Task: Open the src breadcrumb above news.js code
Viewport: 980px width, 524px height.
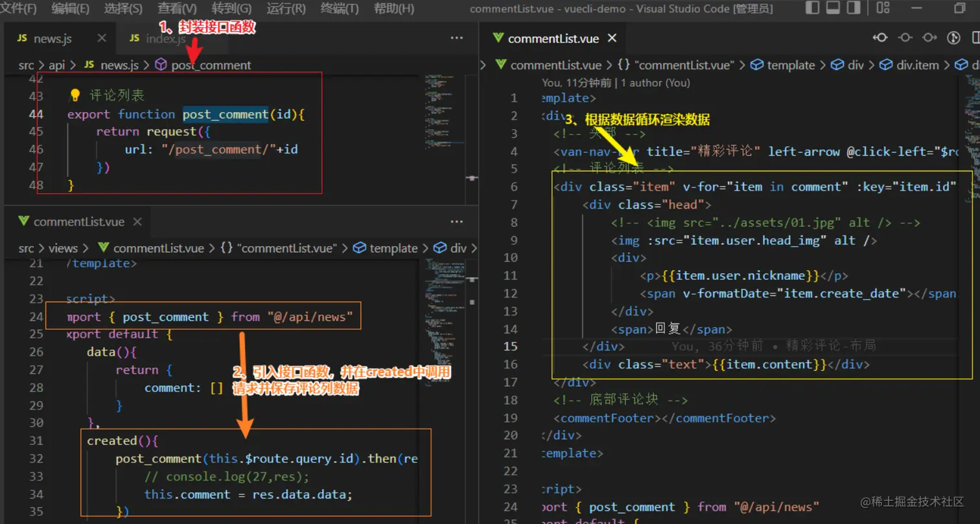Action: 27,65
